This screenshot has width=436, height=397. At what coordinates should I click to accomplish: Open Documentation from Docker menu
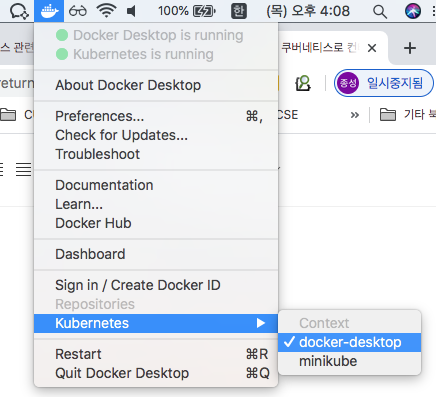(156, 185)
